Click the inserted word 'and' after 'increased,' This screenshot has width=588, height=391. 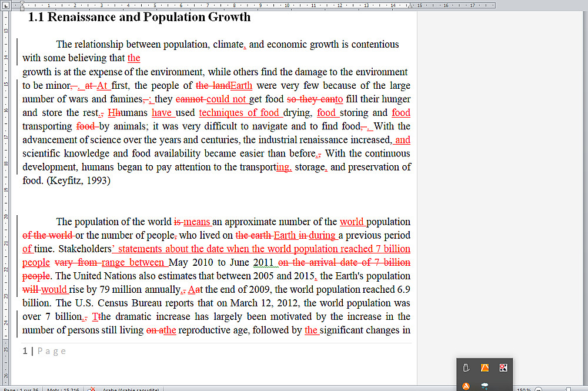(x=402, y=140)
